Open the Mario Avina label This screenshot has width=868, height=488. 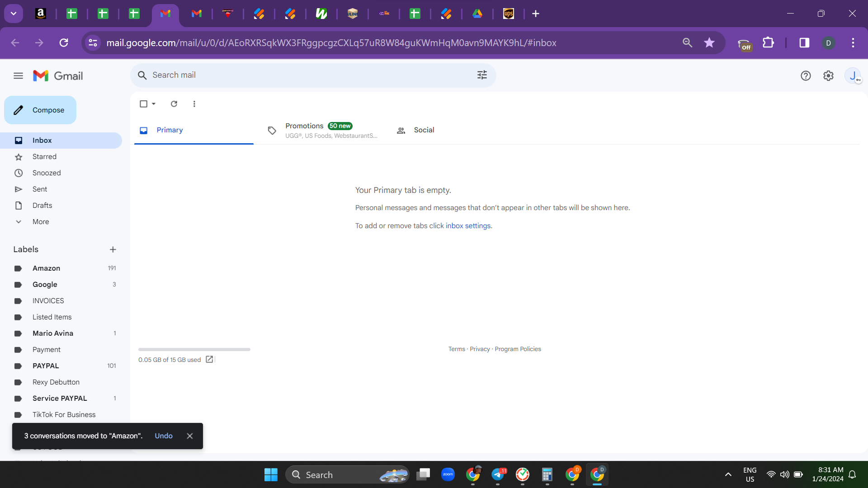[61, 333]
